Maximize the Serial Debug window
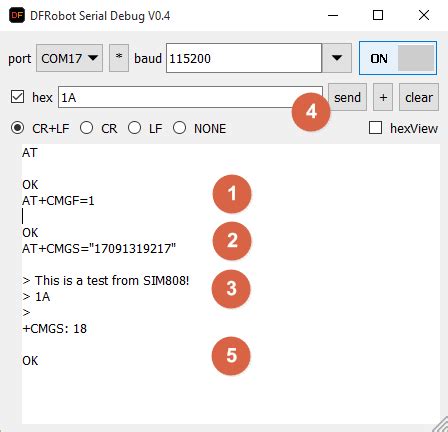448x432 pixels. click(x=378, y=15)
